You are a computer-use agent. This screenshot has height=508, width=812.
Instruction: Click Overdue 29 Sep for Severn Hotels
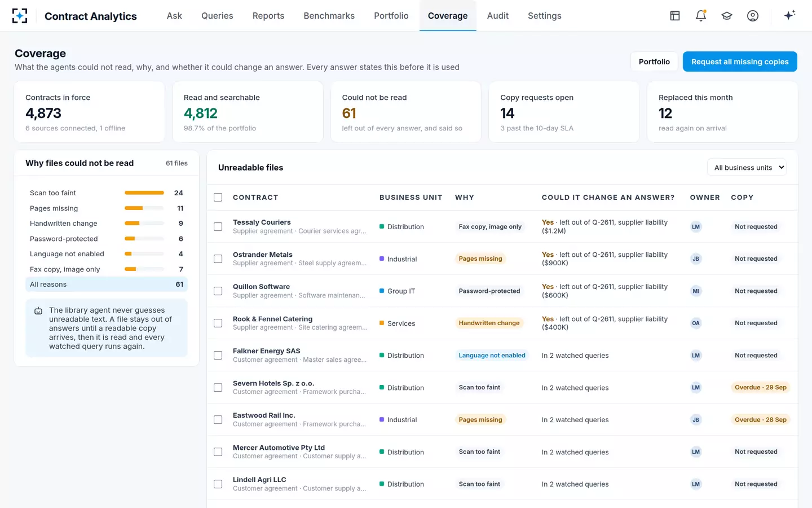point(761,388)
